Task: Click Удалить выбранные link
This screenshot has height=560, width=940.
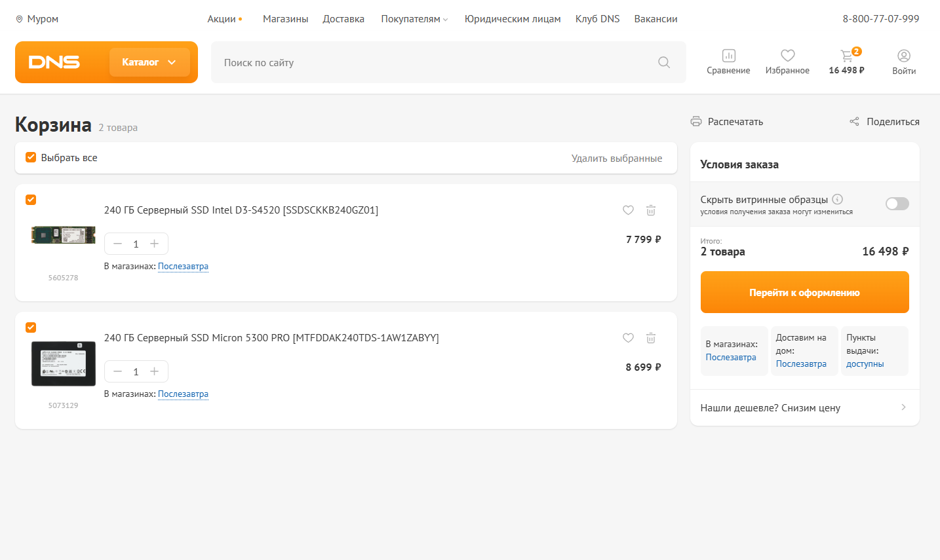Action: 617,158
